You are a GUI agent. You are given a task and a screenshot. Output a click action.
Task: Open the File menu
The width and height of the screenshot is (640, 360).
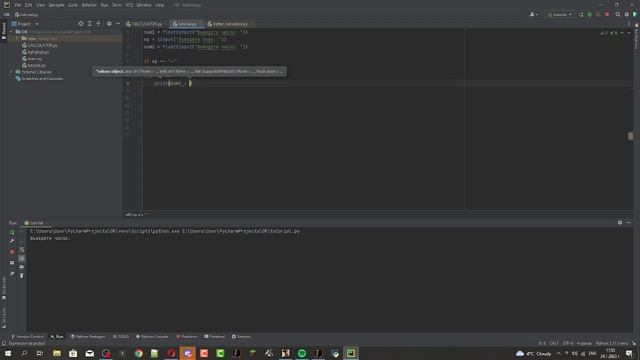[x=18, y=5]
